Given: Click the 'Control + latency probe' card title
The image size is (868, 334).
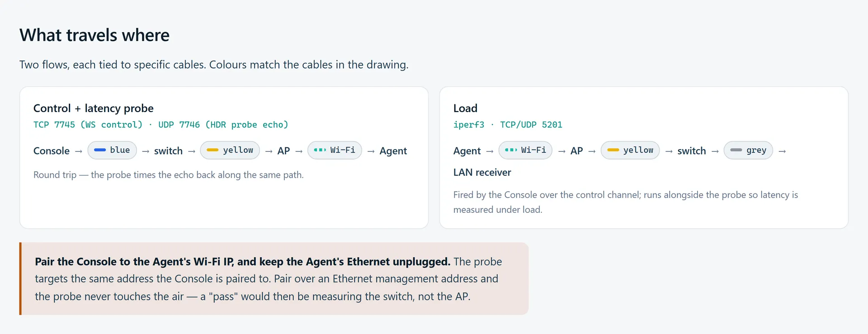Looking at the screenshot, I should 94,108.
